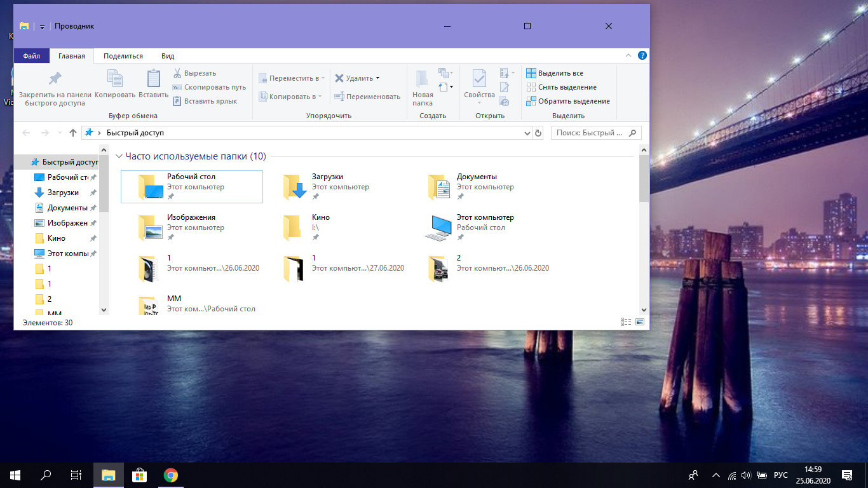Show hidden system tray icons
Viewport: 868px width, 488px height.
coord(716,475)
